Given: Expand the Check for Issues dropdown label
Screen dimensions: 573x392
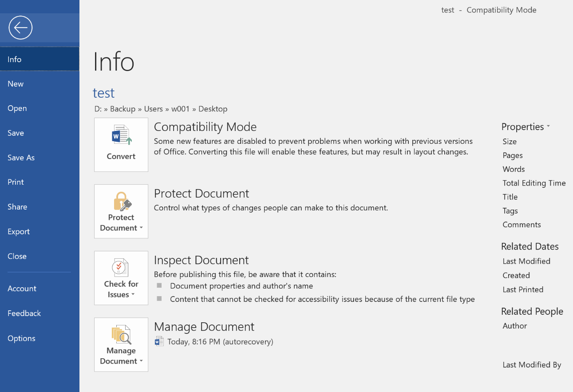Looking at the screenshot, I should pyautogui.click(x=121, y=289).
